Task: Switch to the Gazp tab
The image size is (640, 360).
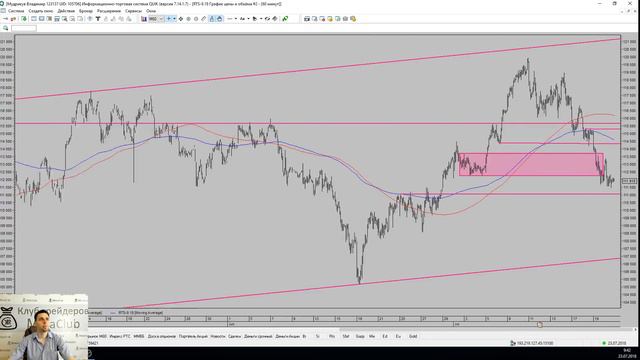Action: tap(360, 336)
